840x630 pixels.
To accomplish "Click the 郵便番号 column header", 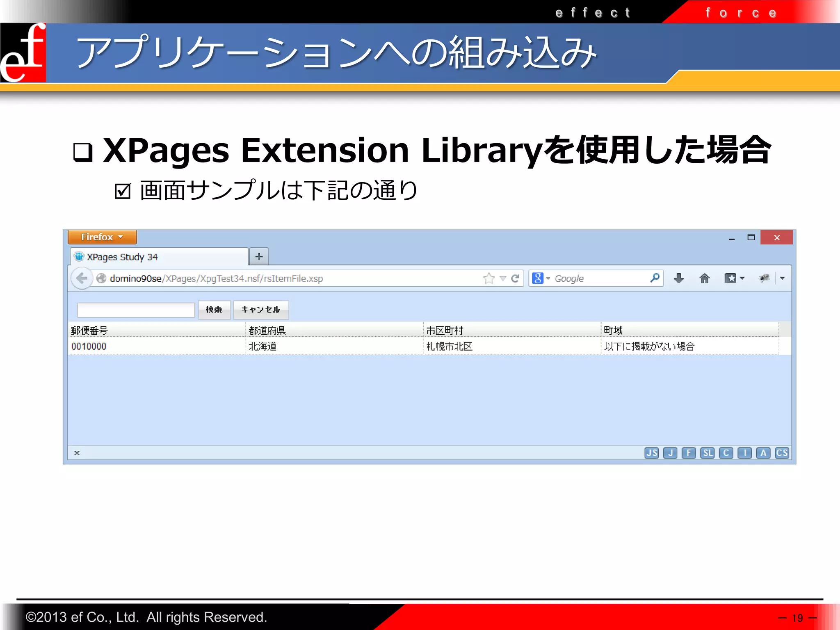I will pos(157,330).
